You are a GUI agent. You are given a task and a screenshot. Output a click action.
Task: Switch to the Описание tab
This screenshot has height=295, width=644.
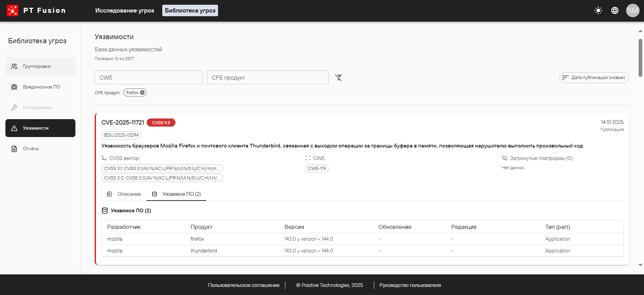(124, 194)
